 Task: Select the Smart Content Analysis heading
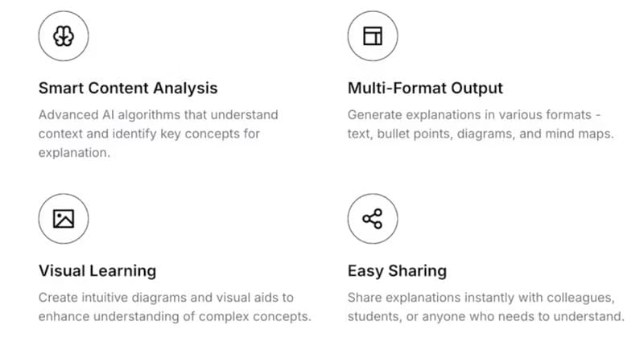click(x=128, y=88)
